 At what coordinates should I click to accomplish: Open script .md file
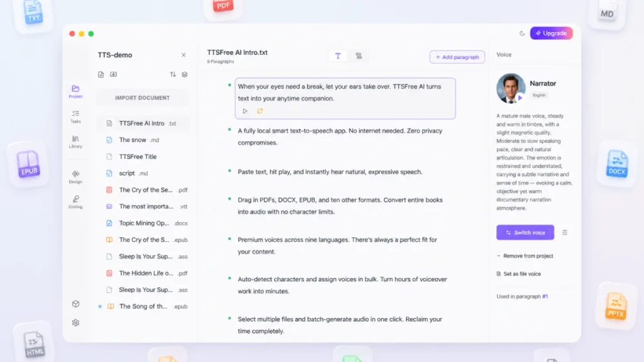click(143, 173)
